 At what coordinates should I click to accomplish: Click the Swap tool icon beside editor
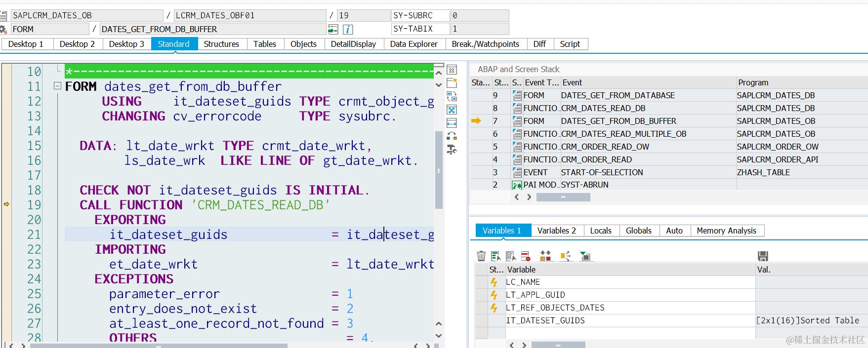coord(452,96)
